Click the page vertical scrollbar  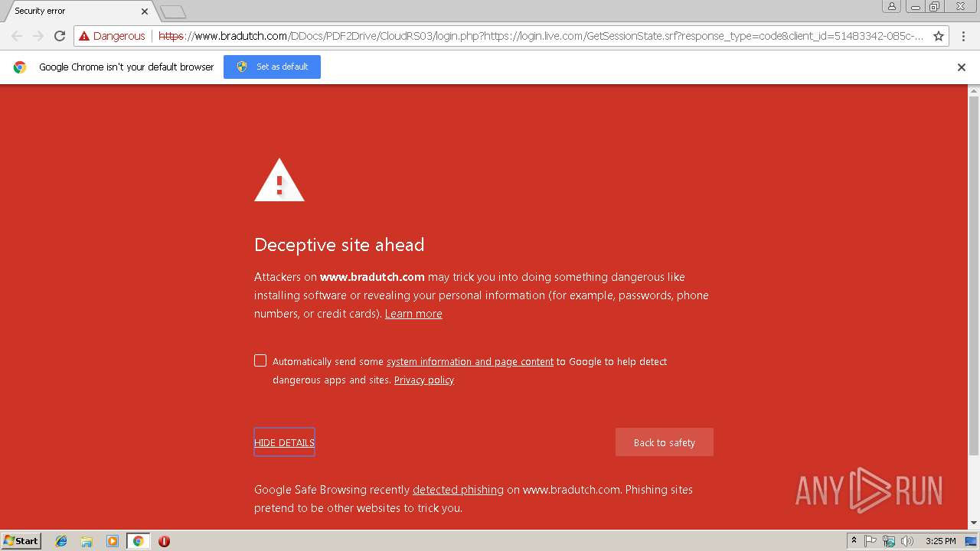coord(974,275)
